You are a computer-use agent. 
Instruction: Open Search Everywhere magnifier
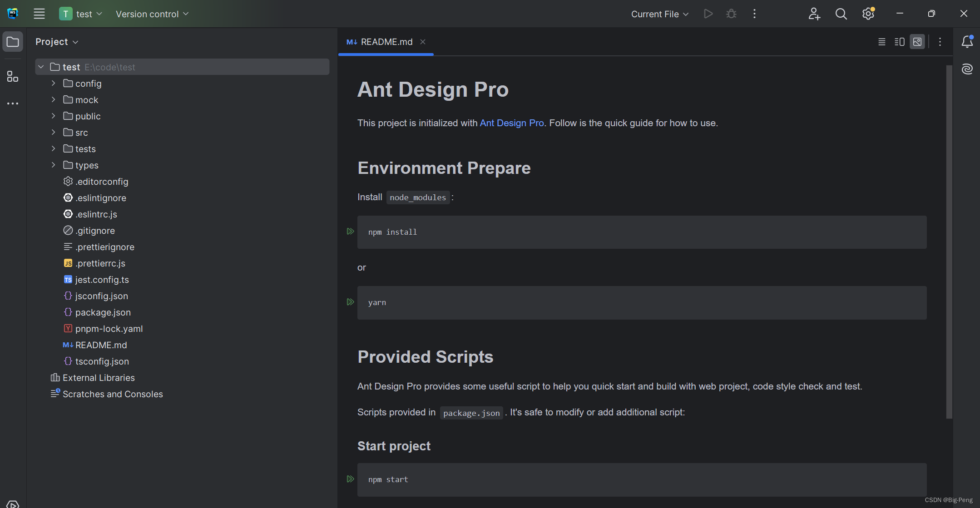(841, 14)
